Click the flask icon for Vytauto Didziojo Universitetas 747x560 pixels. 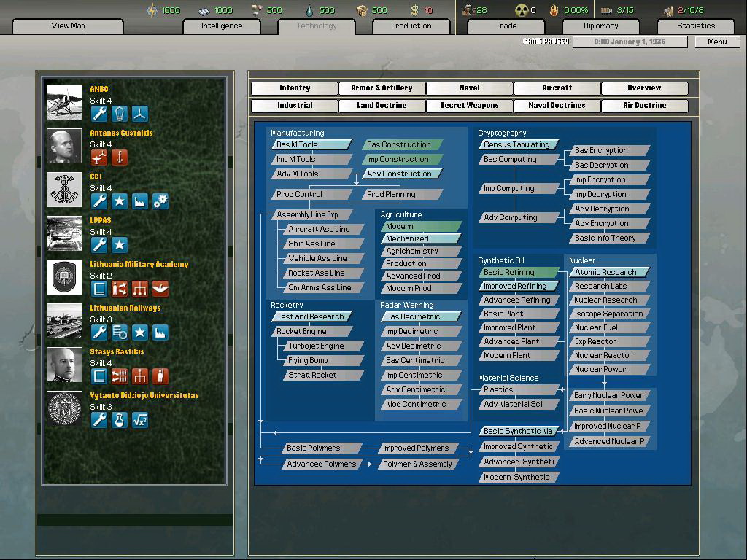pyautogui.click(x=120, y=420)
